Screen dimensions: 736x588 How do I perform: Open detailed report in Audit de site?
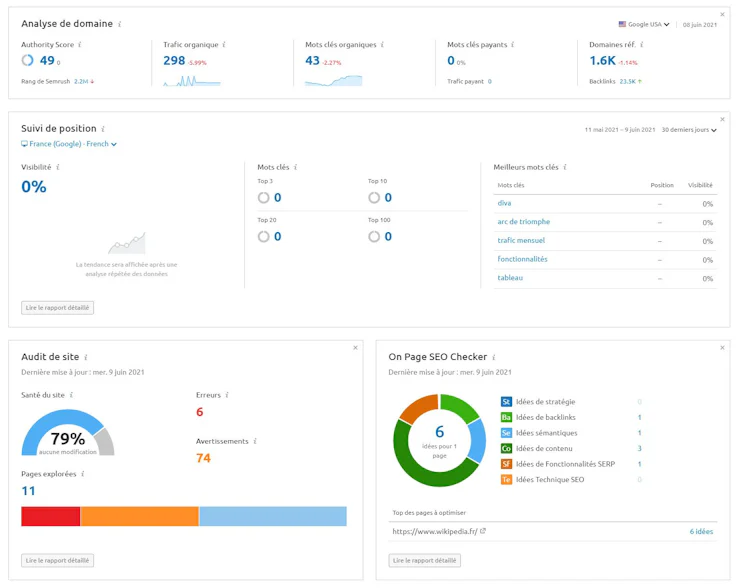coord(57,560)
